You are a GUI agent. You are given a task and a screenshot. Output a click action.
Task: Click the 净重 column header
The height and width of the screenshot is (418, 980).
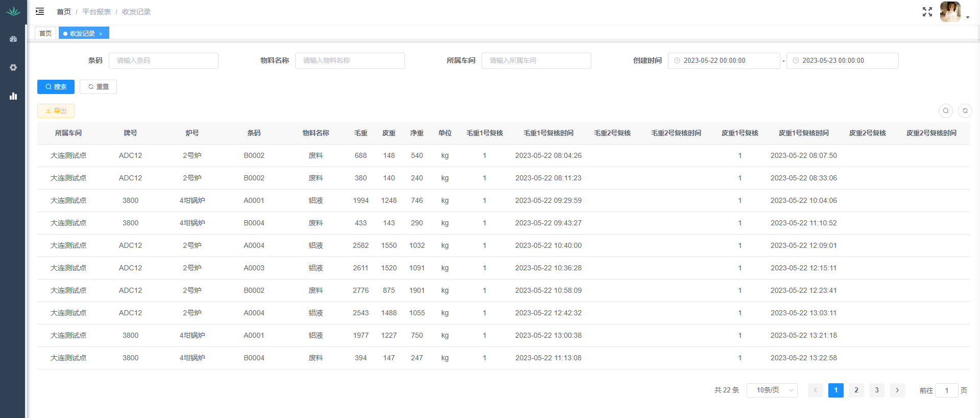(x=417, y=133)
